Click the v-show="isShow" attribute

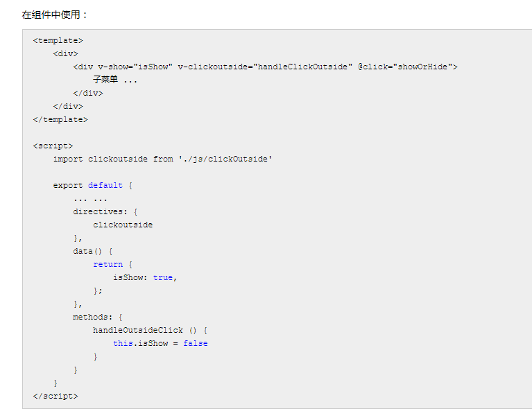pos(135,67)
